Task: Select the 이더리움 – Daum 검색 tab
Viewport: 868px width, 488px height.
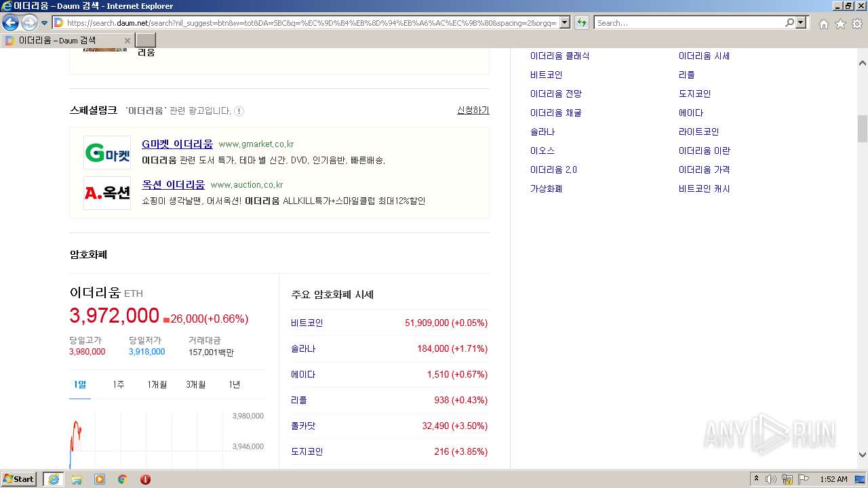Action: [x=67, y=41]
